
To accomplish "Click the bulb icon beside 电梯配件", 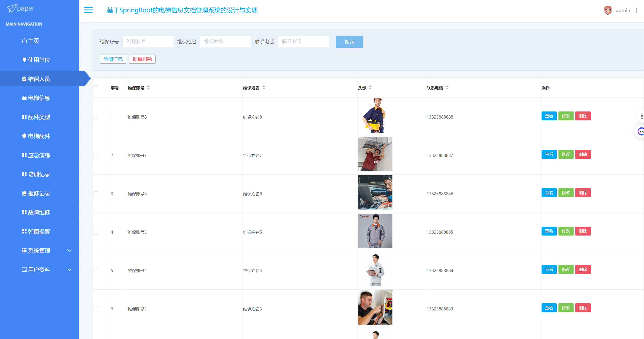I will pyautogui.click(x=24, y=136).
